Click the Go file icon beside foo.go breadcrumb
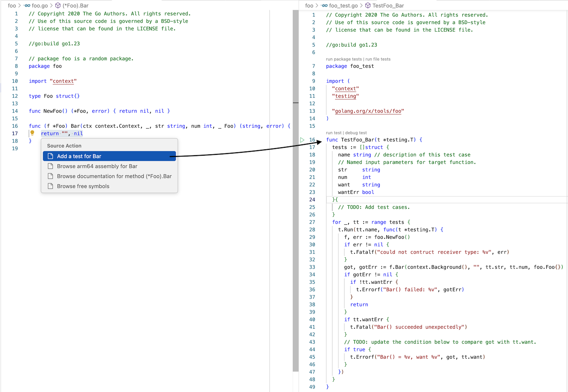568x392 pixels. (x=27, y=5)
